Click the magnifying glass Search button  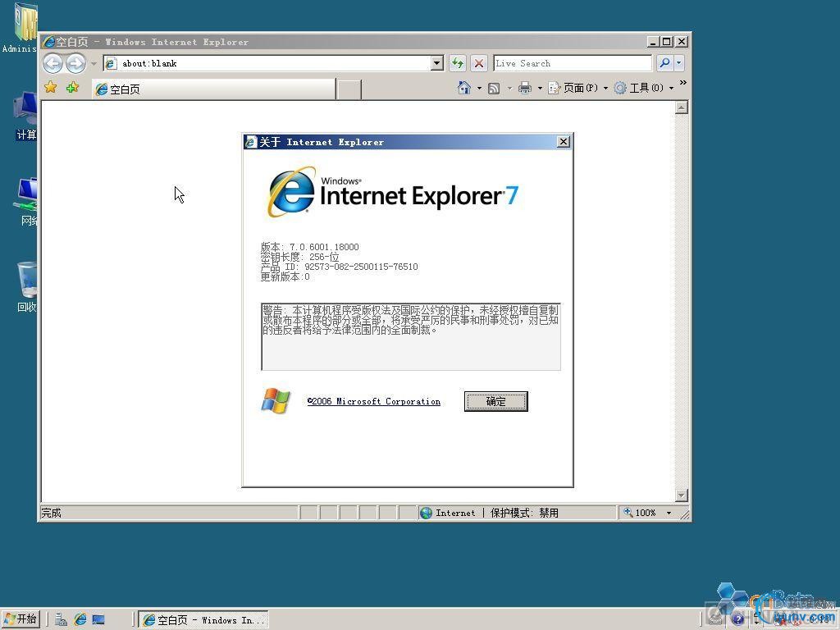tap(664, 63)
